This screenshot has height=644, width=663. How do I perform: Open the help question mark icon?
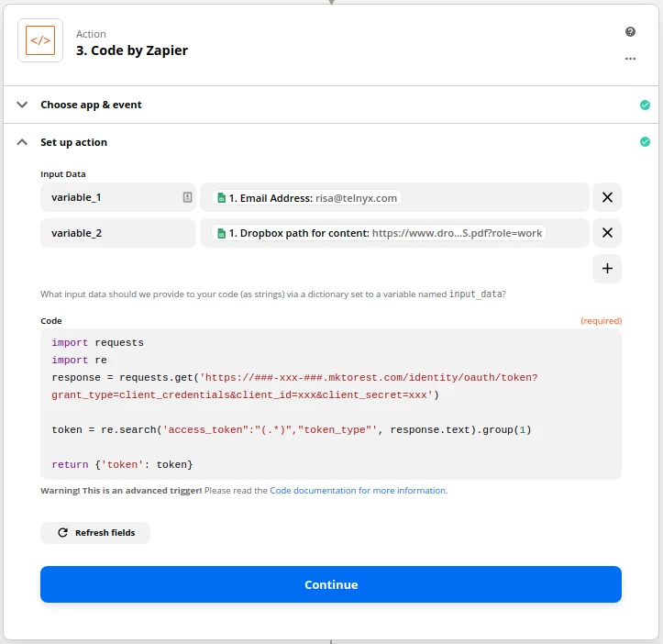(x=630, y=32)
